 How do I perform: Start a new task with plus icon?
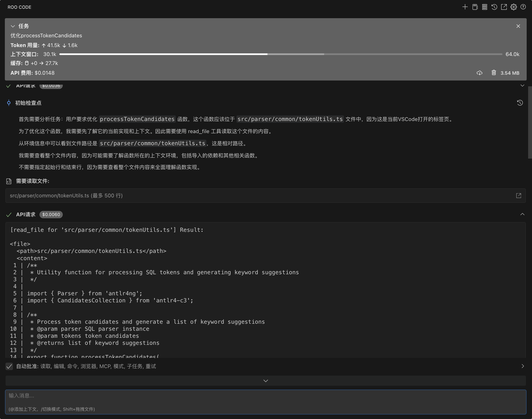coord(465,7)
